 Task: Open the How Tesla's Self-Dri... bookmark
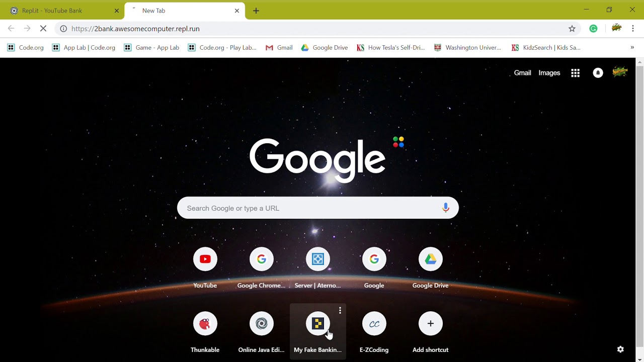tap(391, 47)
